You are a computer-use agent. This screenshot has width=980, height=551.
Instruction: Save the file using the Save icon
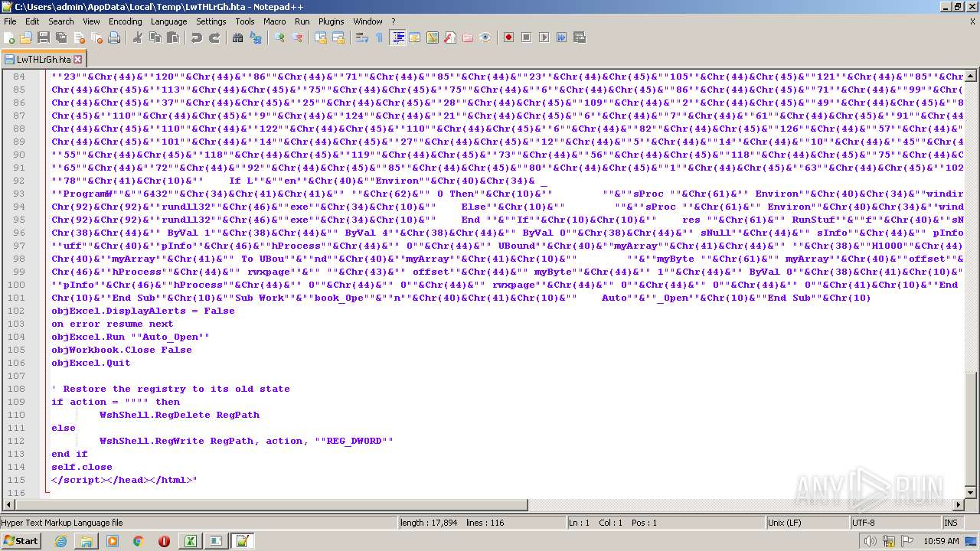coord(44,37)
